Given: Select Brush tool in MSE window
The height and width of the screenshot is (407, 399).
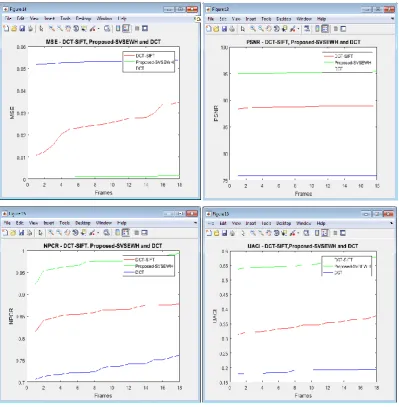Looking at the screenshot, I should pyautogui.click(x=92, y=28).
